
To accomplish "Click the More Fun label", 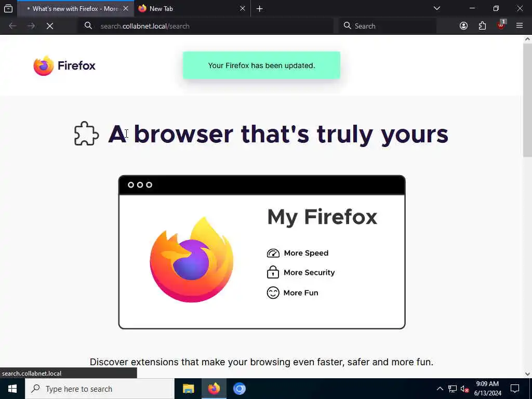I will point(301,293).
